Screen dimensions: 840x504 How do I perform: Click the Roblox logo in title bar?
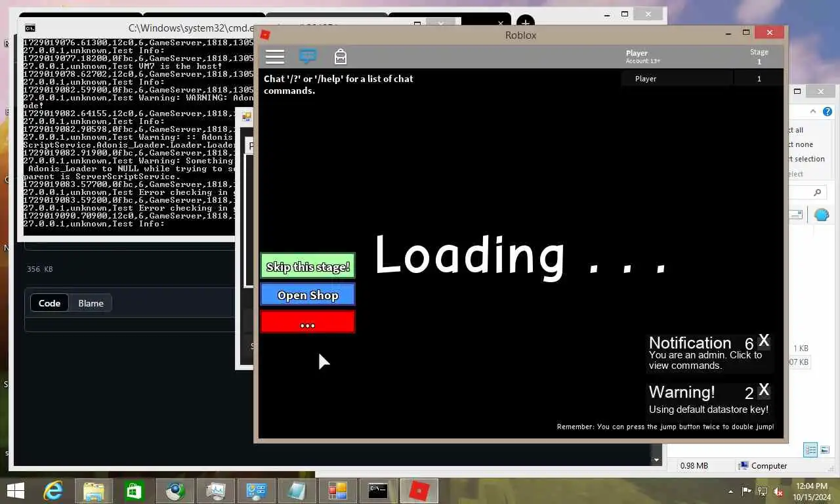[x=265, y=35]
